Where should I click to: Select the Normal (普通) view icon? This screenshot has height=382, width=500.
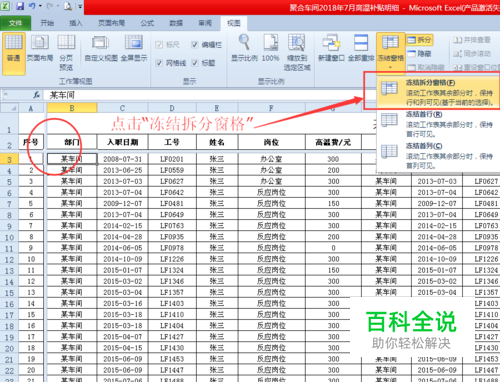(14, 53)
